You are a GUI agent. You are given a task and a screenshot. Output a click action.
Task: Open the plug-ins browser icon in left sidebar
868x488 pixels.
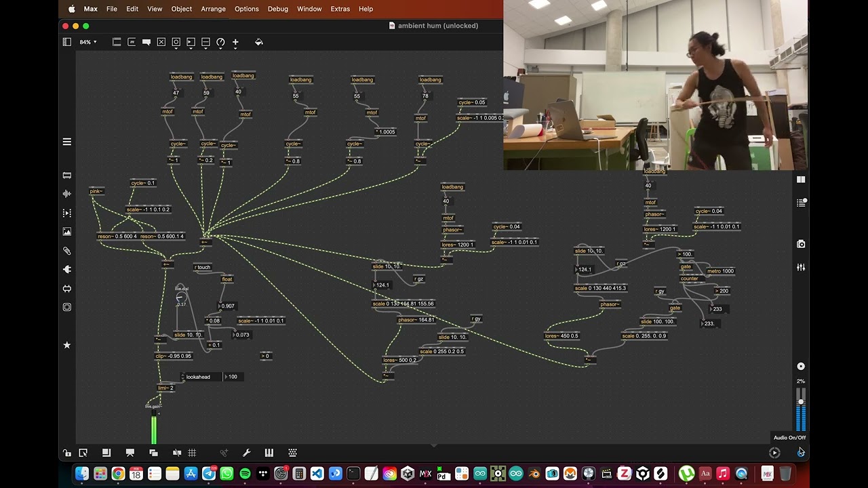[x=67, y=269]
